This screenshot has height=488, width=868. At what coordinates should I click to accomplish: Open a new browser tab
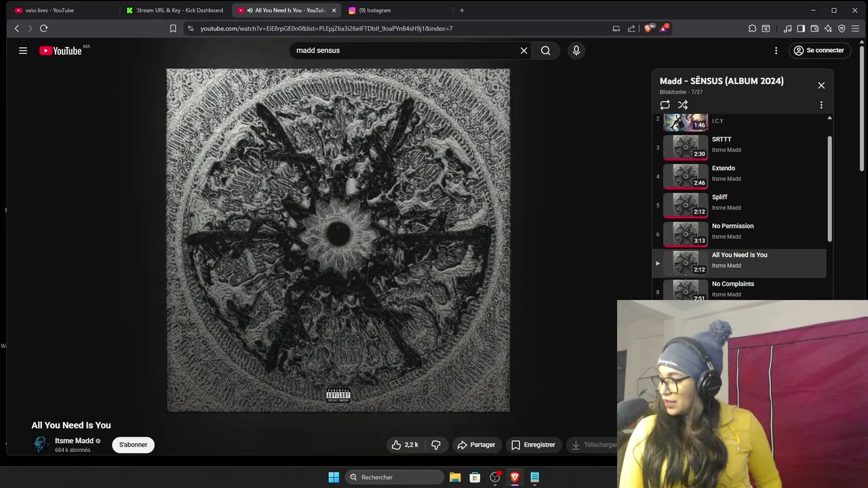[x=462, y=10]
